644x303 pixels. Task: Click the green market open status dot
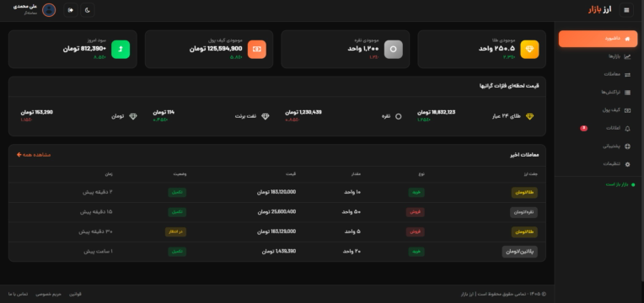[633, 185]
